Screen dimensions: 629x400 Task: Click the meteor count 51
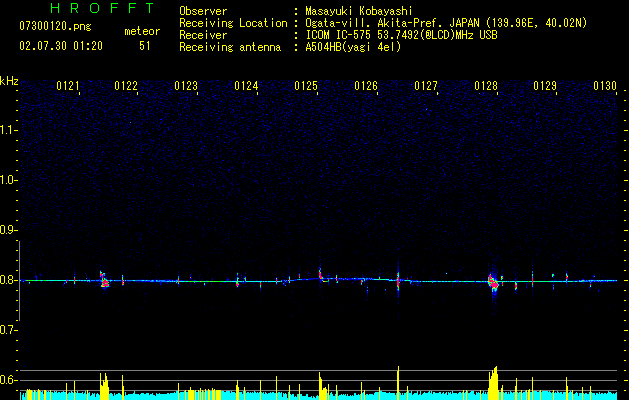point(145,46)
